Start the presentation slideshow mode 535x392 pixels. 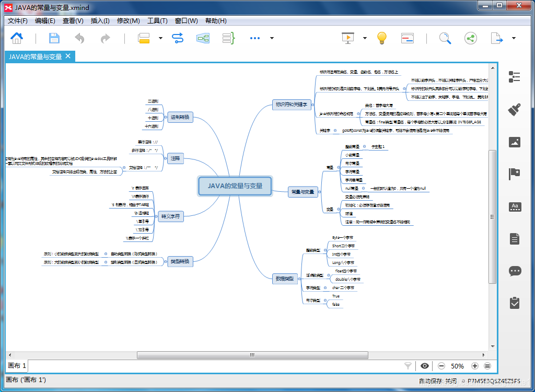tap(348, 38)
